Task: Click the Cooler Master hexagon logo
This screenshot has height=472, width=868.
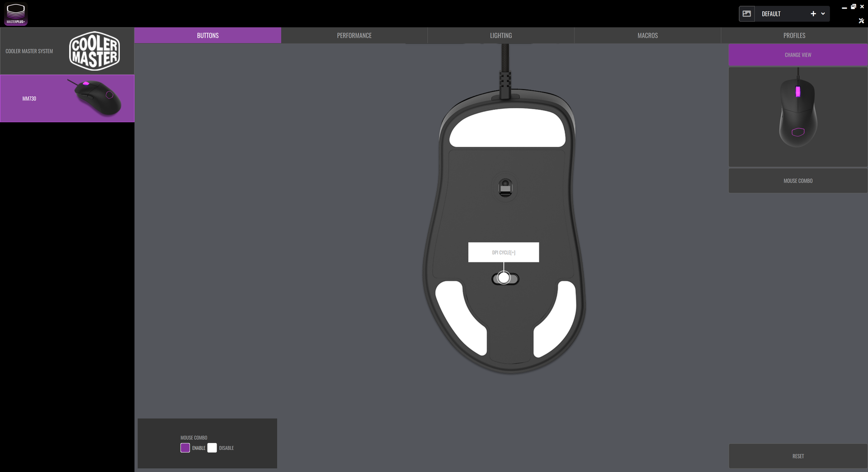Action: pyautogui.click(x=94, y=51)
